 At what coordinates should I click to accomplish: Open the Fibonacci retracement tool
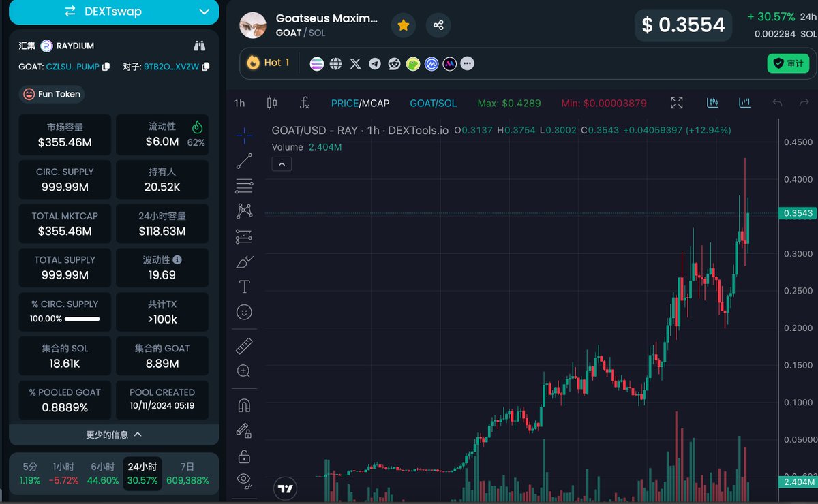point(244,186)
